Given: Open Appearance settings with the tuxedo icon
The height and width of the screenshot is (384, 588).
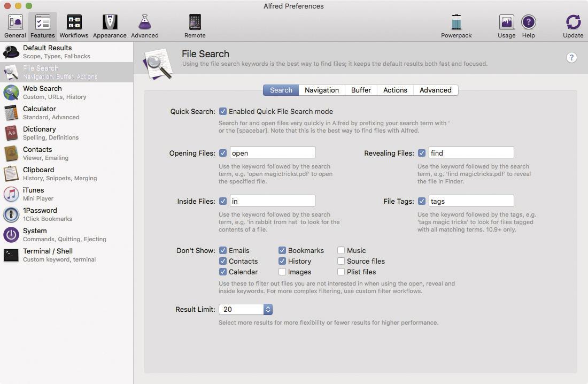Looking at the screenshot, I should tap(110, 26).
